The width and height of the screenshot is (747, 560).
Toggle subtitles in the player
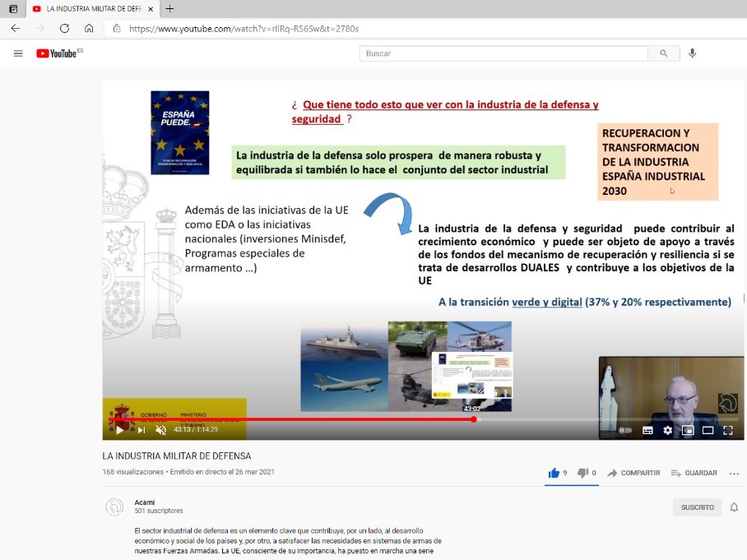(x=648, y=430)
